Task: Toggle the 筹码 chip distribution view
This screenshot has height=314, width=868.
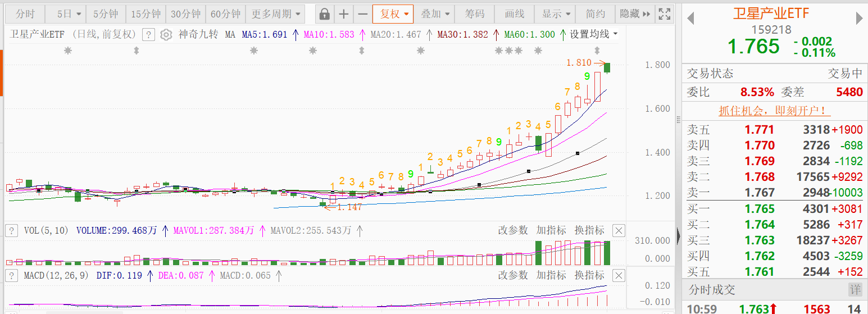Action: tap(475, 14)
